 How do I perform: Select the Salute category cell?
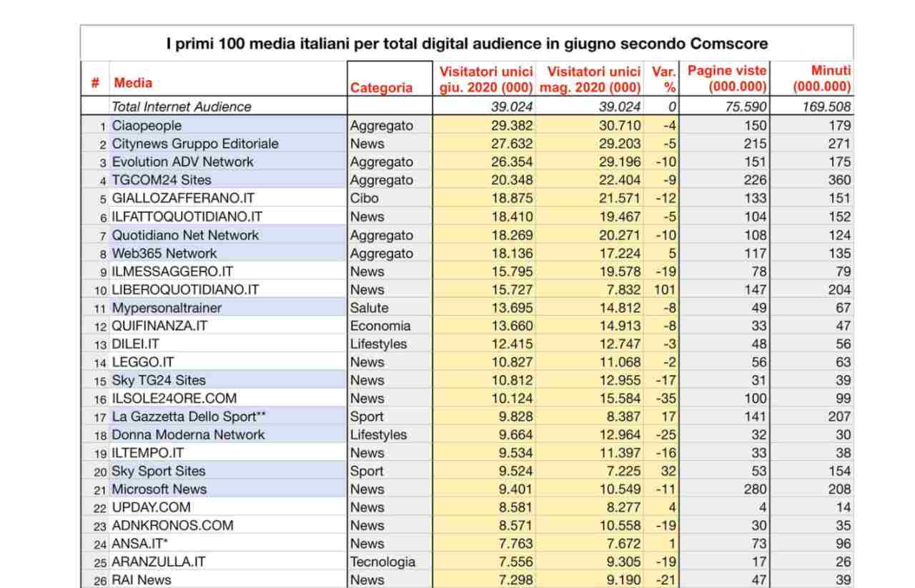pyautogui.click(x=370, y=308)
